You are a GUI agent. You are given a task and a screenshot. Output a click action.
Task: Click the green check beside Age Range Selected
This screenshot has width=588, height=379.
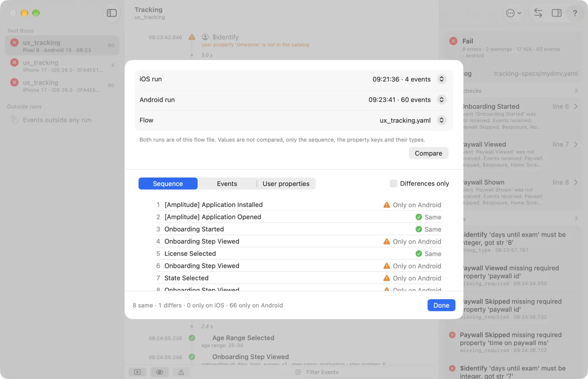coord(192,338)
